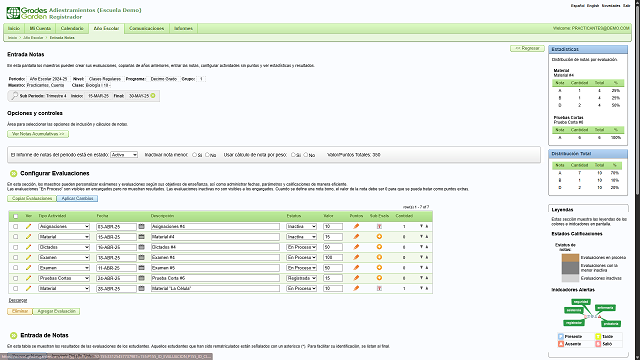Click Sub Evals red icon for Material "La Célula"
Image resolution: width=640 pixels, height=360 pixels.
379,288
